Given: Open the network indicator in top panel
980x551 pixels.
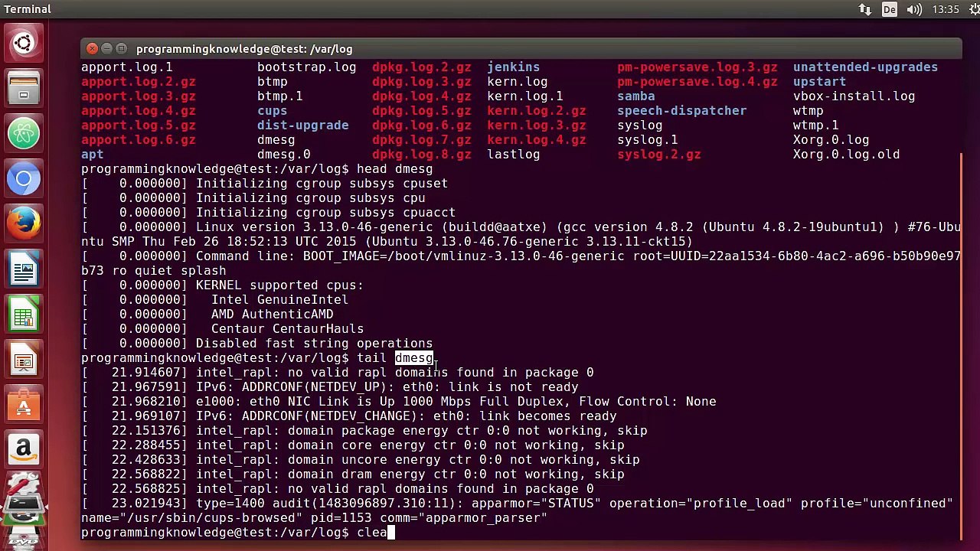Looking at the screenshot, I should point(864,9).
